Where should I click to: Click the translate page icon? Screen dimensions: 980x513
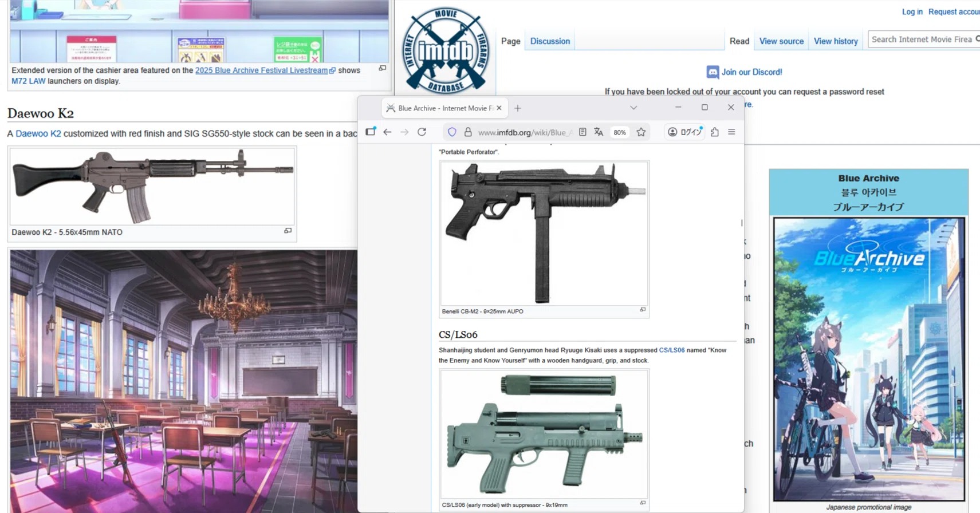599,132
